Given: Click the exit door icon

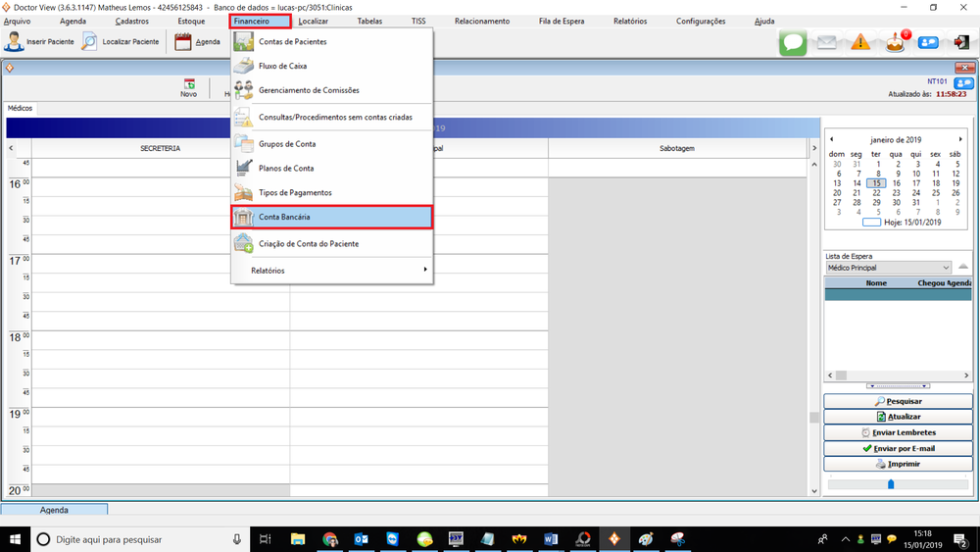Looking at the screenshot, I should tap(960, 43).
